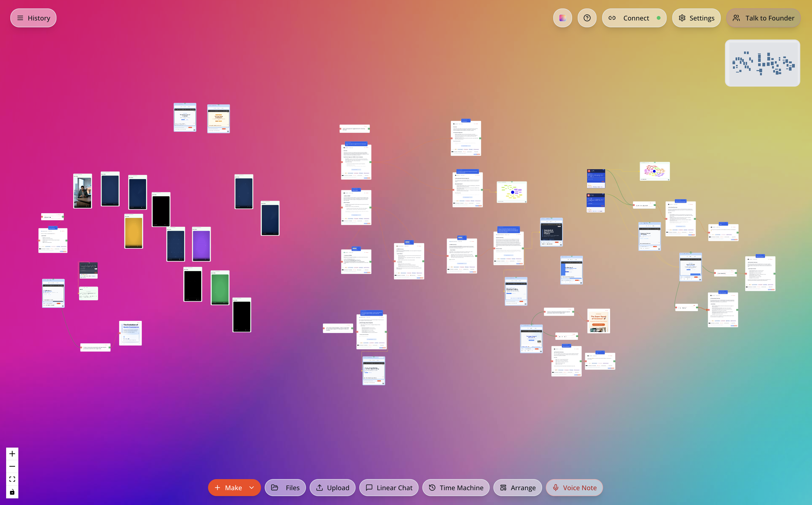The height and width of the screenshot is (505, 812).
Task: Select the video node showing a man at a desk
Action: 83,191
